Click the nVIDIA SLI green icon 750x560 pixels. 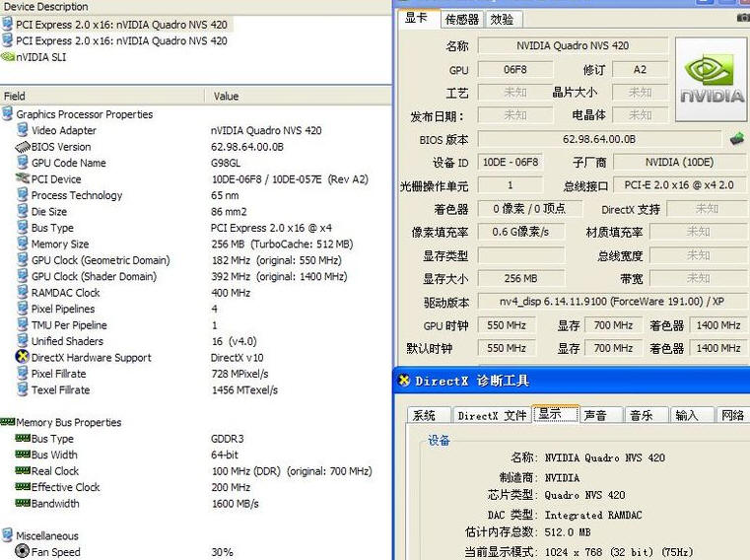[x=8, y=57]
